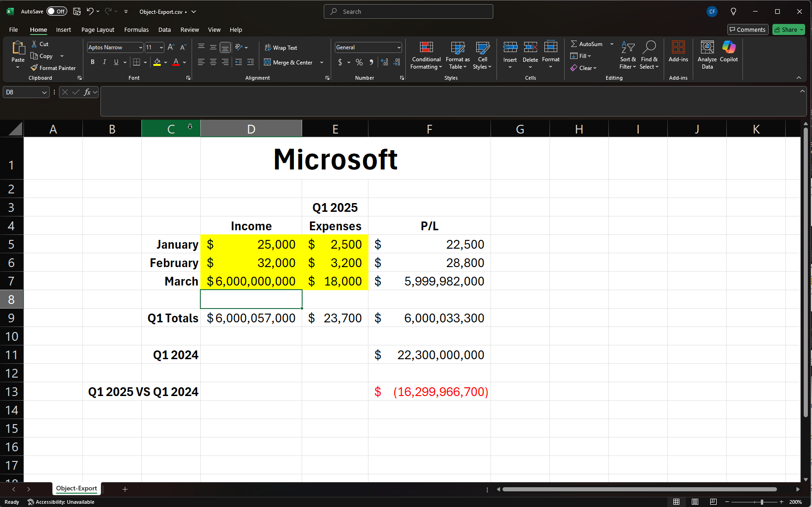Open Find & Select menu
Image resolution: width=812 pixels, height=507 pixels.
[x=649, y=55]
